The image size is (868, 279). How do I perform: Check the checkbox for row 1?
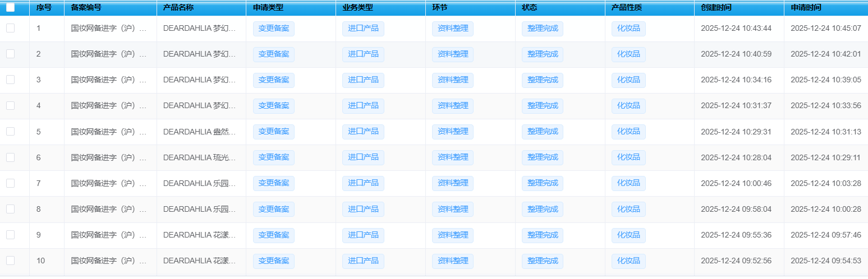tap(11, 28)
